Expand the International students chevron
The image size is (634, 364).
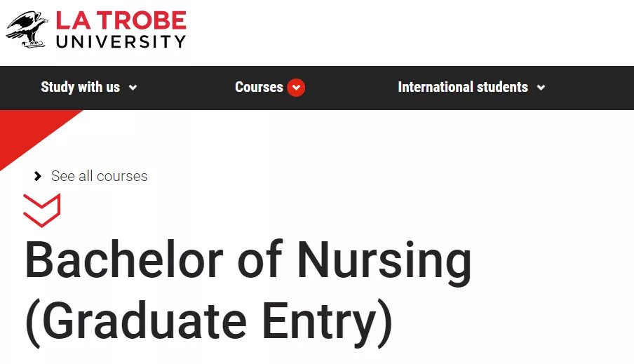[541, 88]
